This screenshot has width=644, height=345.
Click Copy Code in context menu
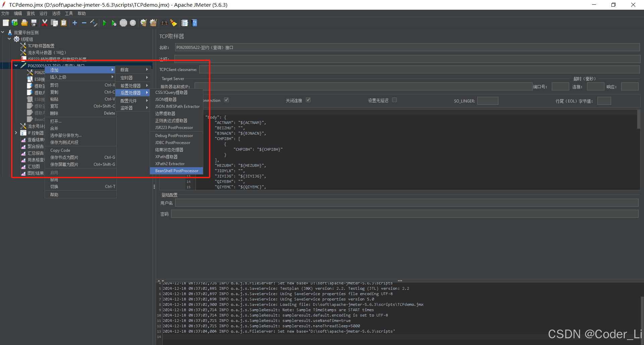click(80, 150)
